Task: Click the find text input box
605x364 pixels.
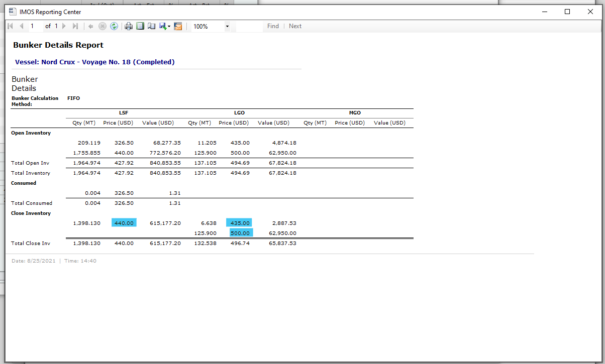Action: tap(249, 26)
